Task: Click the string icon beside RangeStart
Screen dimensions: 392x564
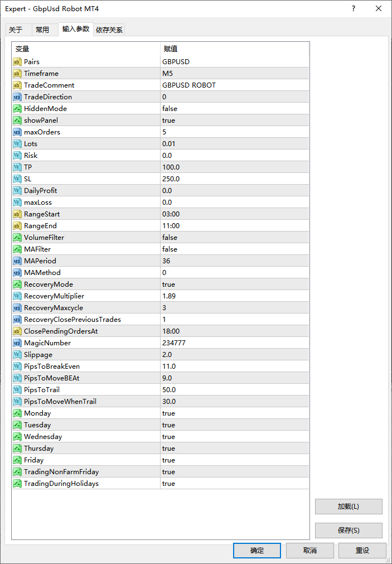Action: [17, 214]
